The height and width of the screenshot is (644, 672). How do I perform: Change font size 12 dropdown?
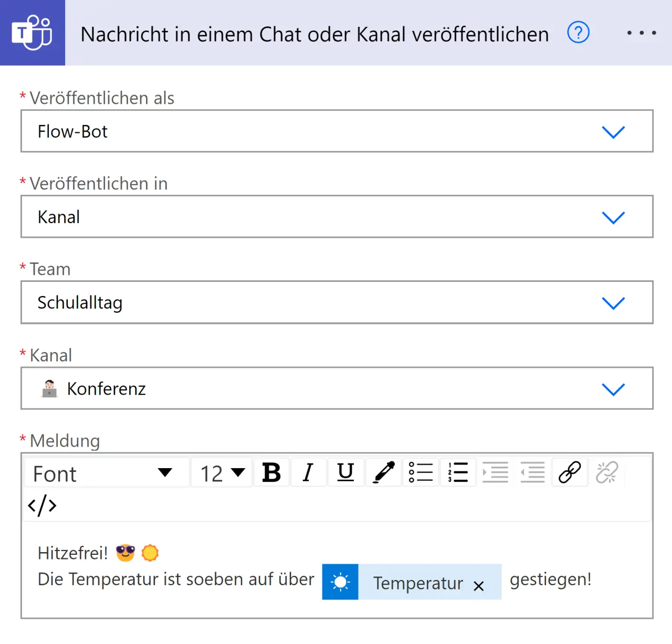click(x=222, y=473)
